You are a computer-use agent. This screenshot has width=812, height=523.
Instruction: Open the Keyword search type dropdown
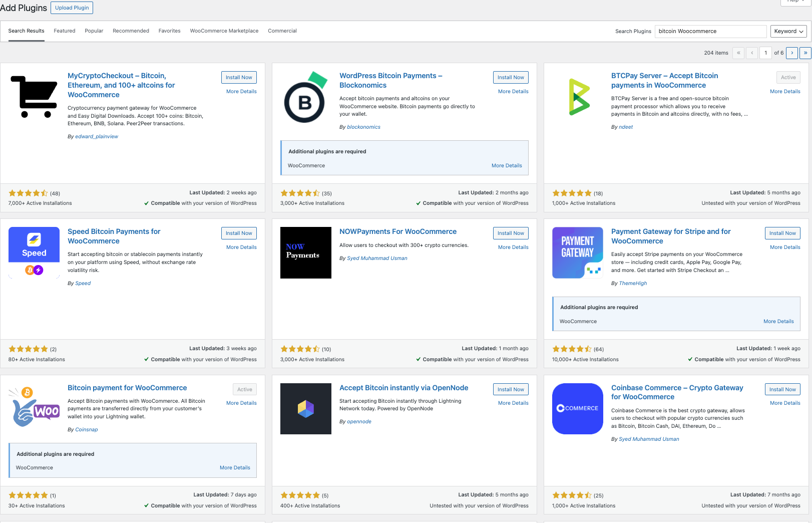(788, 31)
